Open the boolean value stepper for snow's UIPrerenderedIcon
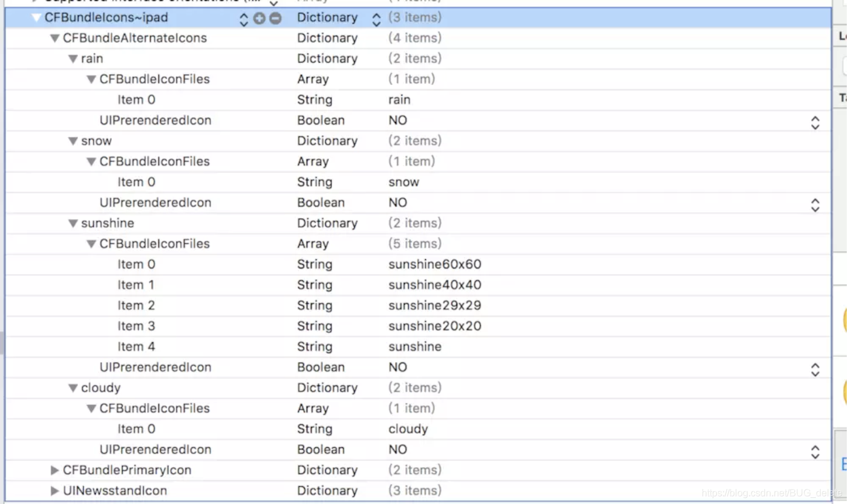Screen dimensions: 848x504 [815, 204]
